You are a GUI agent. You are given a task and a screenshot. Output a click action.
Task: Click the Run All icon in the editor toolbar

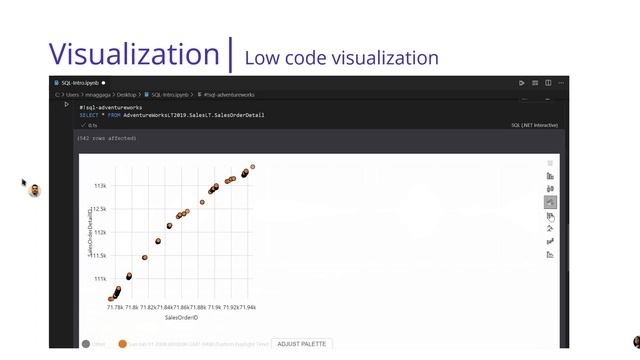click(522, 83)
